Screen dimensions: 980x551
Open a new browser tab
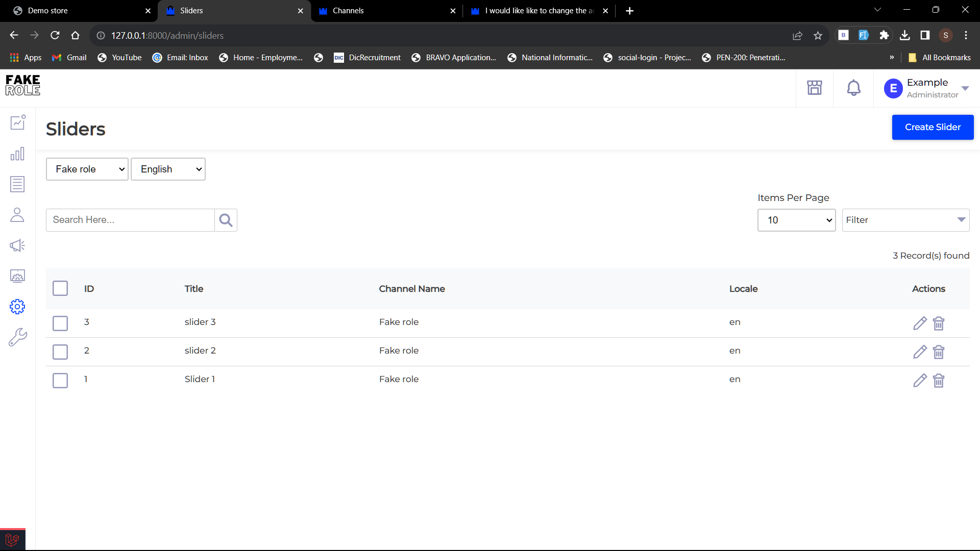(x=629, y=11)
